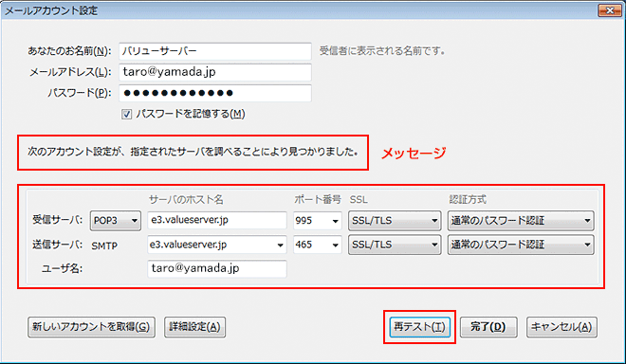Click the name field containing バリューサーバー
This screenshot has width=626, height=364.
click(215, 51)
